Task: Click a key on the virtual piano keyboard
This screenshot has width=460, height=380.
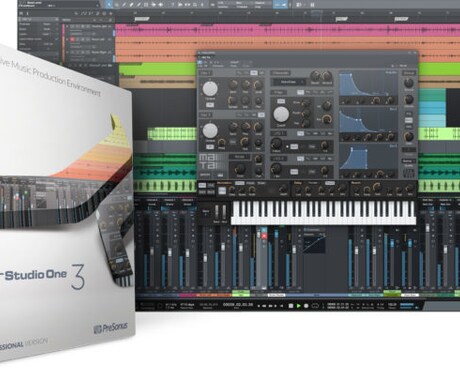Action: 323,212
